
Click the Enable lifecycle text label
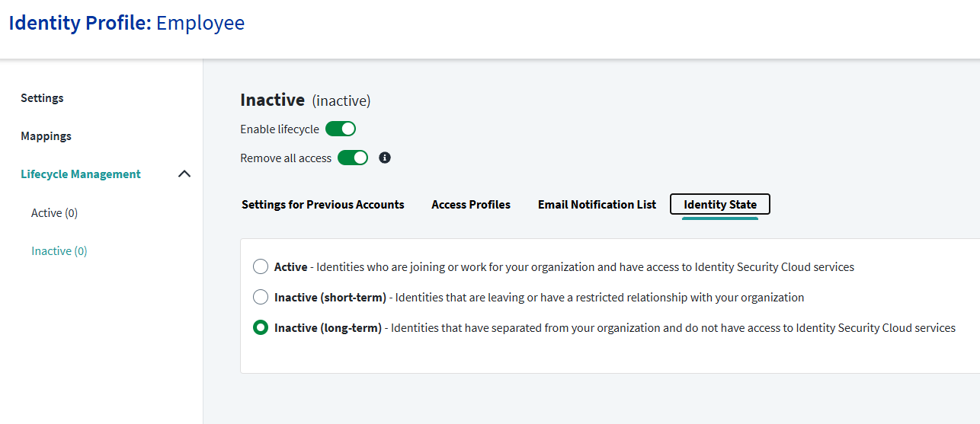click(280, 129)
